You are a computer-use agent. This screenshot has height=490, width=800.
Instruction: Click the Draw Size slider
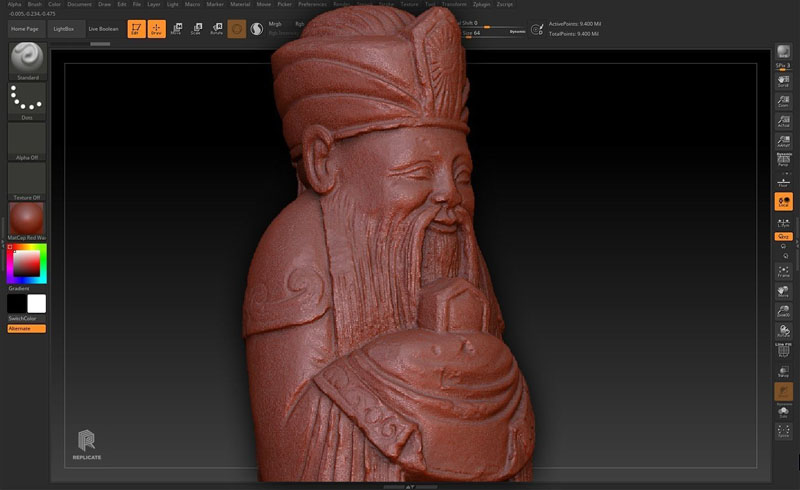click(x=485, y=33)
